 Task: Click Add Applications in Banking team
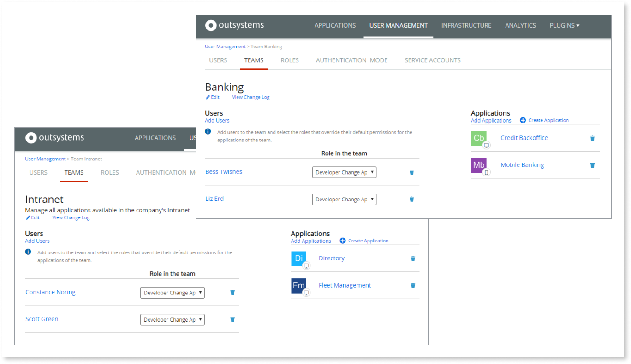click(491, 121)
